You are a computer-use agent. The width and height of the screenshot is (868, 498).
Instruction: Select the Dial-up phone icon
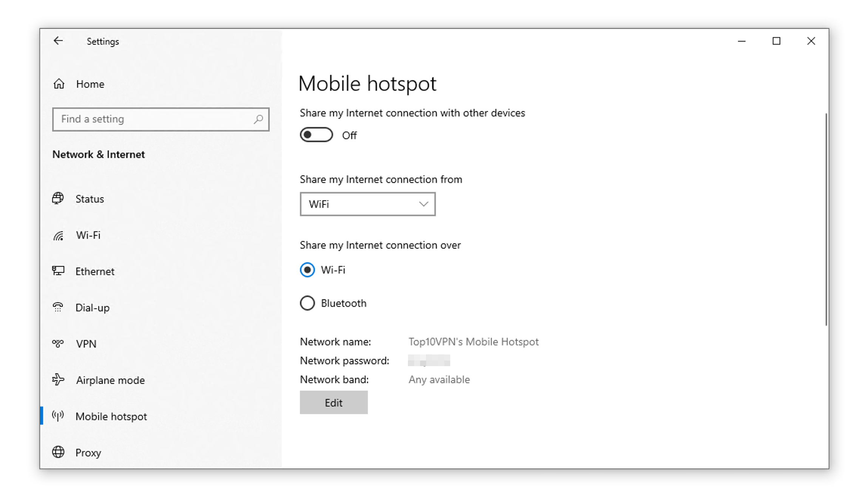pos(58,307)
